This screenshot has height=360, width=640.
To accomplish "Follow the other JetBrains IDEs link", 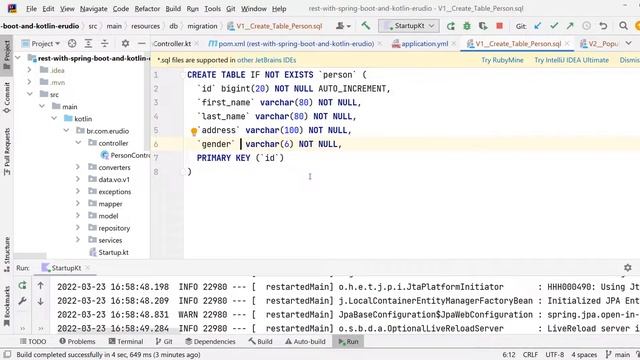I will point(267,60).
